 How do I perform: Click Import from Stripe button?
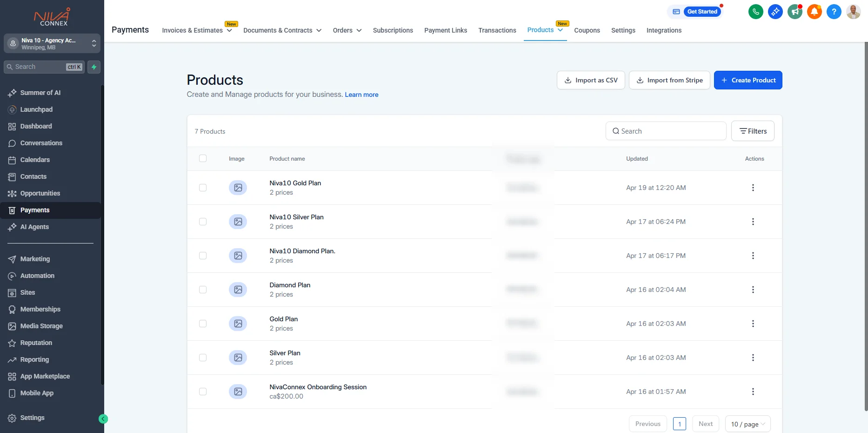[669, 80]
